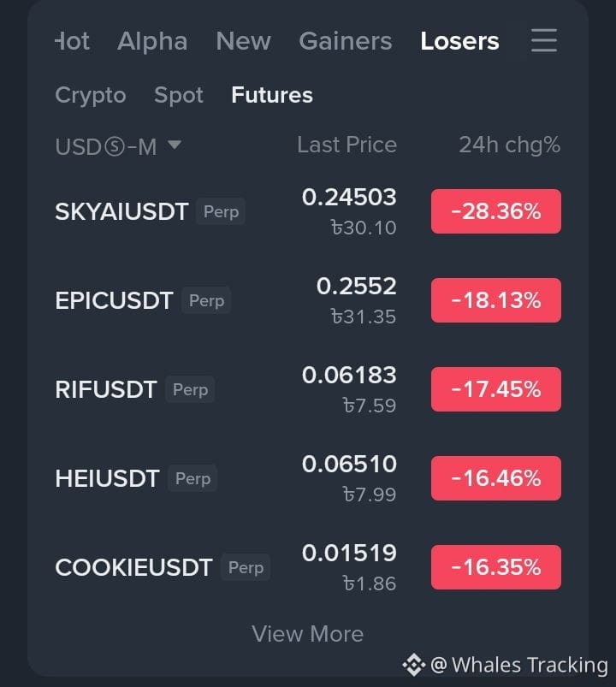Open the SKYAIUSDT perpetual pair
Image resolution: width=616 pixels, height=687 pixels.
[308, 211]
